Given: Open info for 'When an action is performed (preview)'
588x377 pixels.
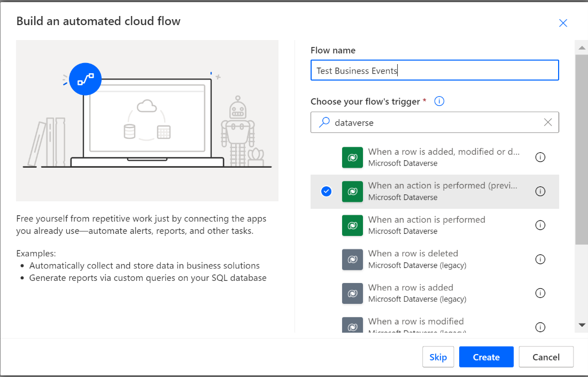Looking at the screenshot, I should click(540, 191).
